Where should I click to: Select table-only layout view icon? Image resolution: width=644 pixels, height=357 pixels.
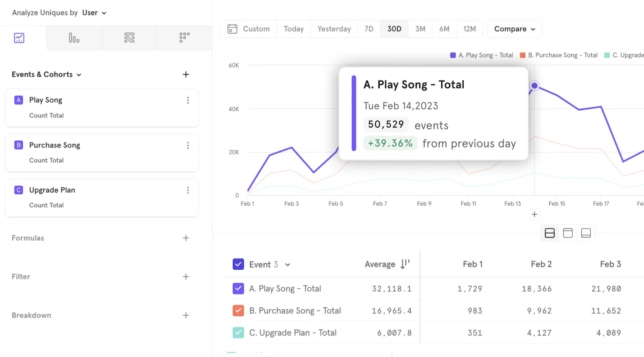pyautogui.click(x=586, y=233)
